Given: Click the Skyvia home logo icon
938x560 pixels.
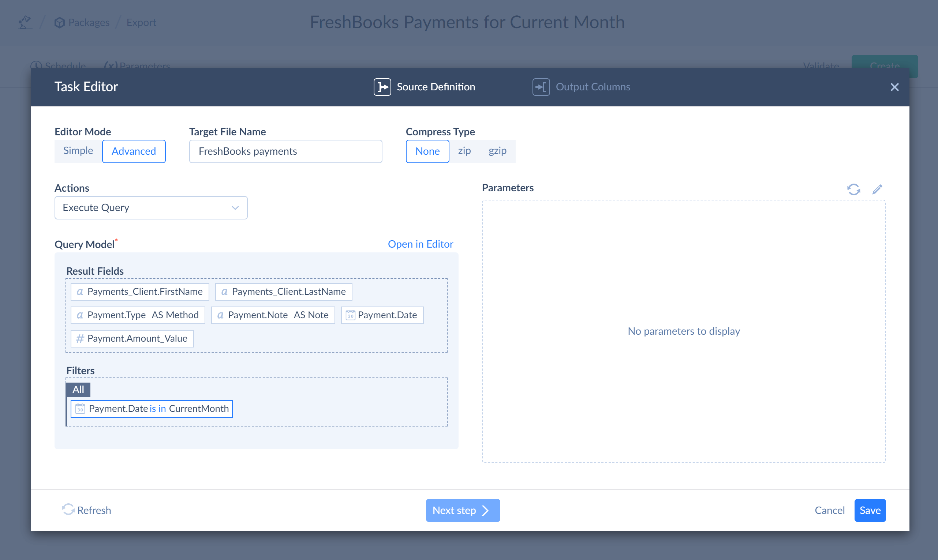Looking at the screenshot, I should [x=25, y=22].
